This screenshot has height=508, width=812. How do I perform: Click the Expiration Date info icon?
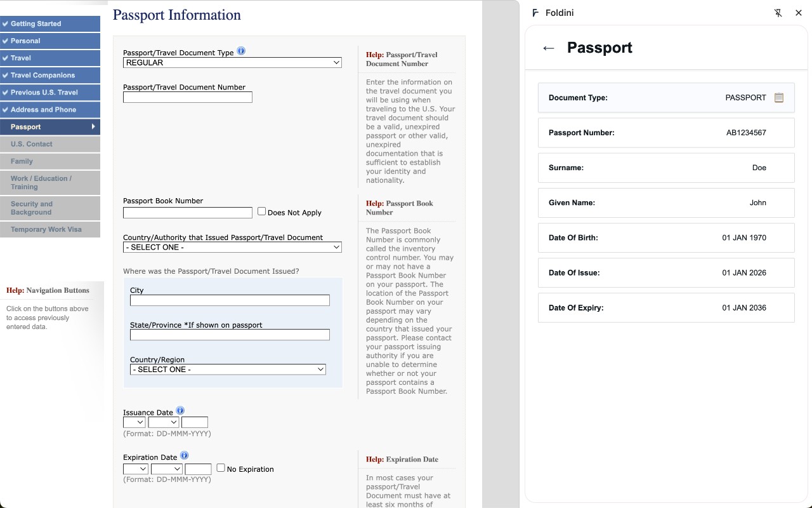click(184, 455)
